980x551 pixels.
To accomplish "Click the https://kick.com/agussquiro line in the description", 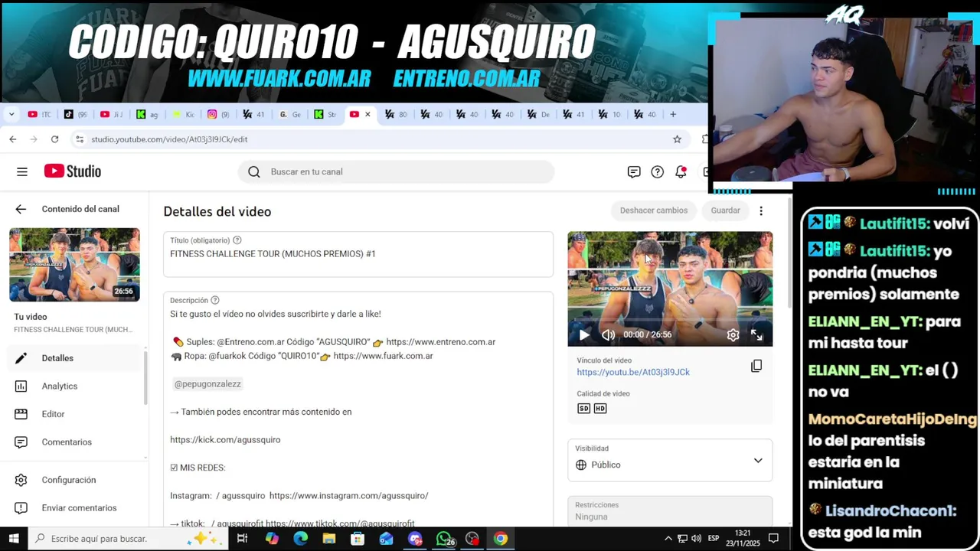I will pos(225,440).
